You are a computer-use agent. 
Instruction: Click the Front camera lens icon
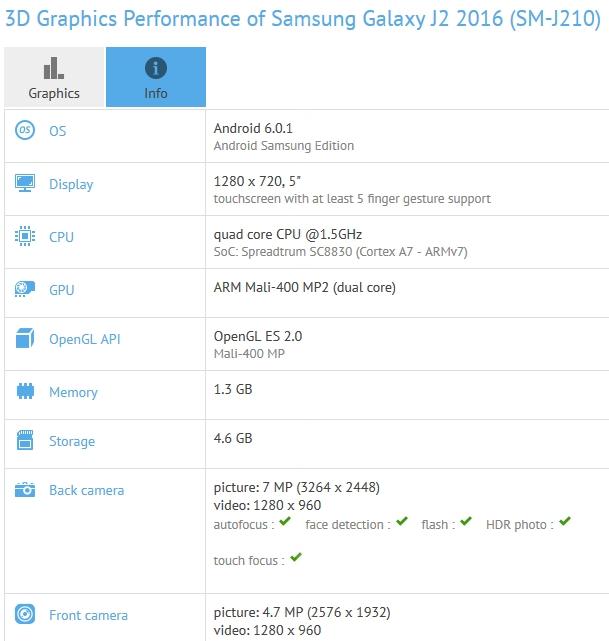[25, 614]
